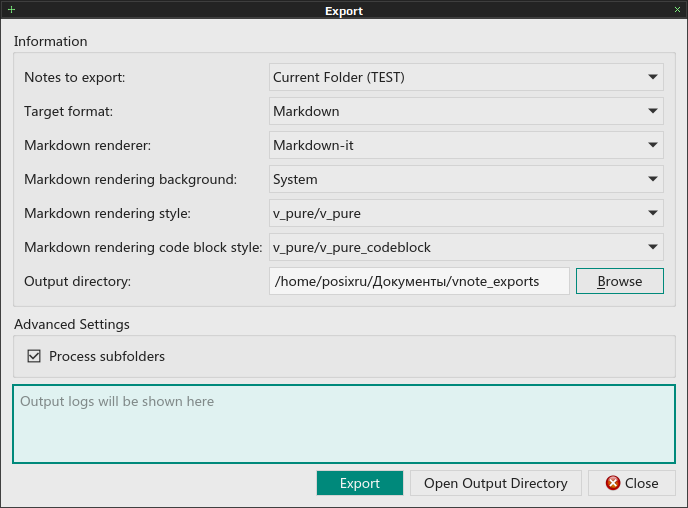Image resolution: width=688 pixels, height=508 pixels.
Task: Open the Markdown rendering background dropdown
Action: pyautogui.click(x=466, y=179)
